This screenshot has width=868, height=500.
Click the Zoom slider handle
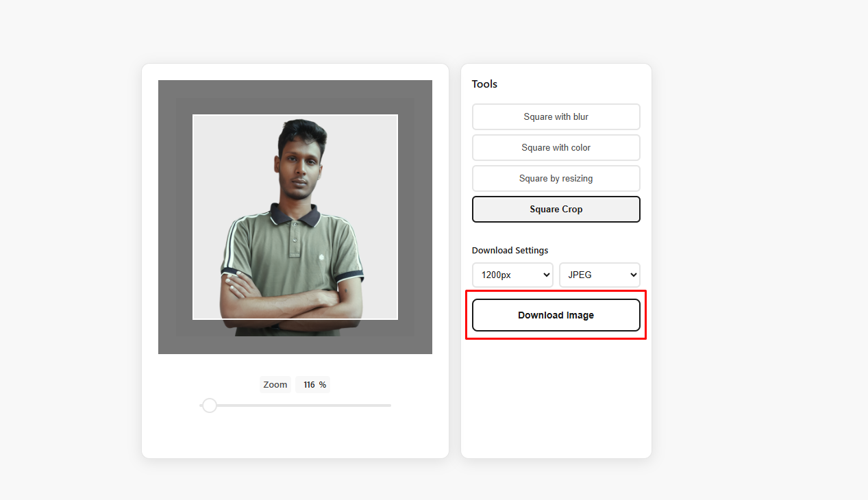click(210, 405)
